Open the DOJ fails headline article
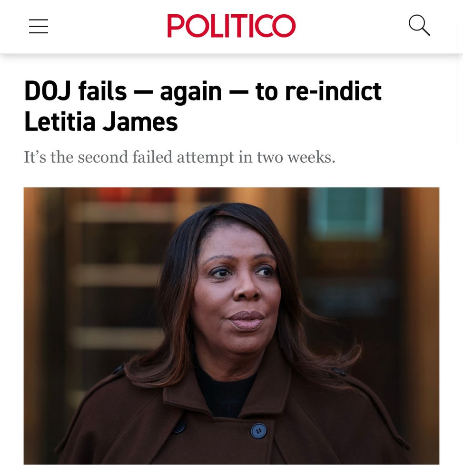 (203, 106)
